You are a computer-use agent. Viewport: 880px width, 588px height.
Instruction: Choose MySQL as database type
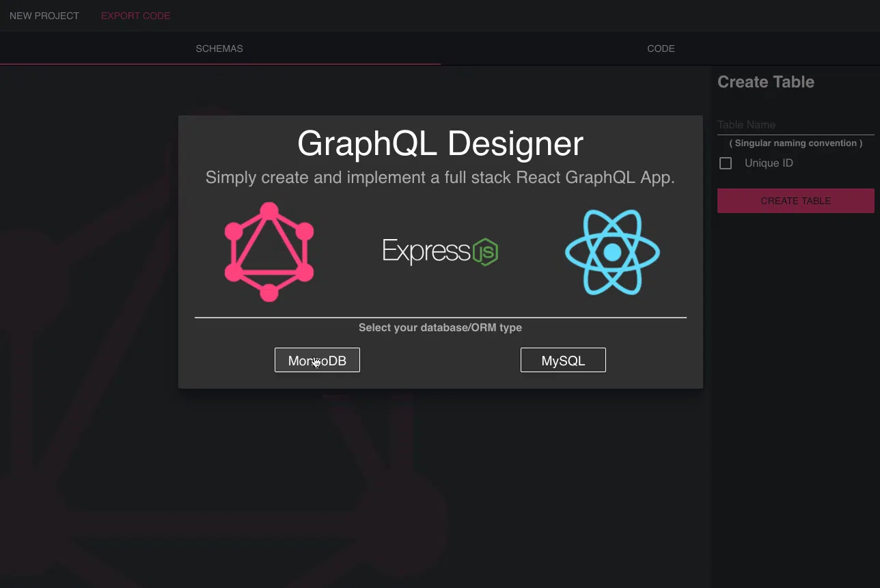[563, 360]
